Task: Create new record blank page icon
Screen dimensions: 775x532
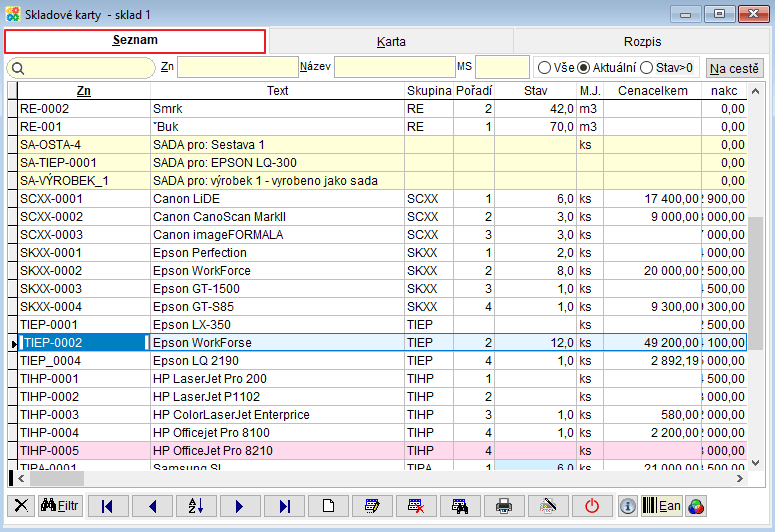Action: coord(328,506)
